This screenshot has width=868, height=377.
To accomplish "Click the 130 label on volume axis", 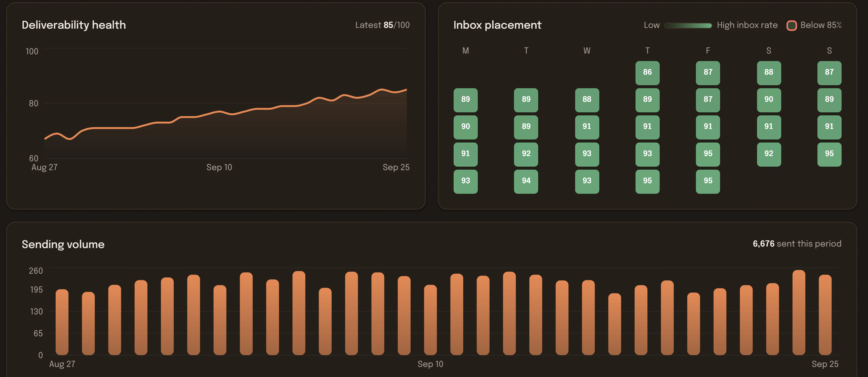I will point(36,311).
